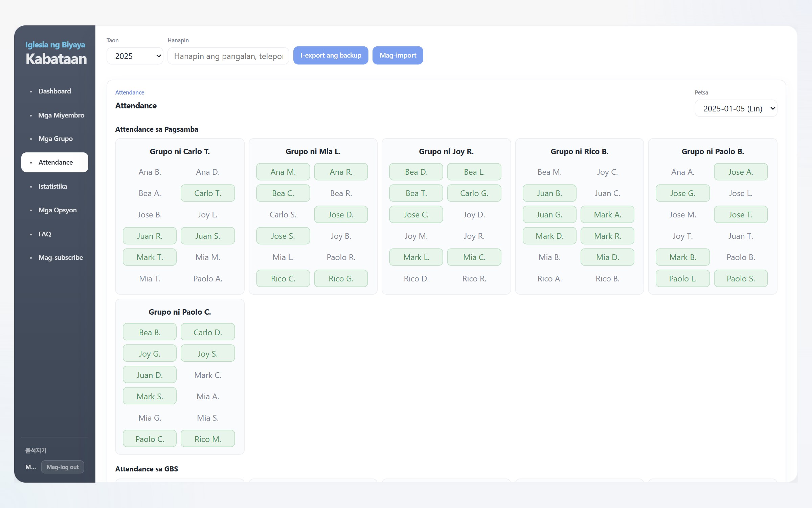Click the Mag-log out button
This screenshot has height=508, width=812.
tap(63, 467)
